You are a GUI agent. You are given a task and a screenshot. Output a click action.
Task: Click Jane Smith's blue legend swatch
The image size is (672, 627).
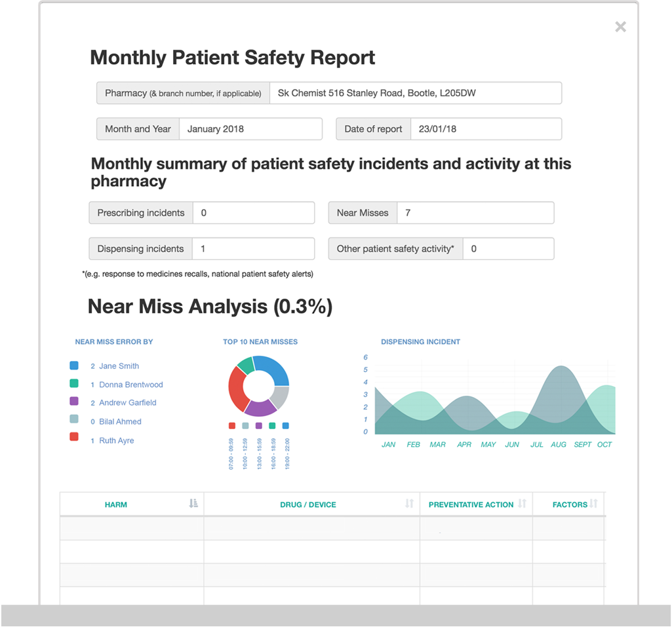[73, 366]
